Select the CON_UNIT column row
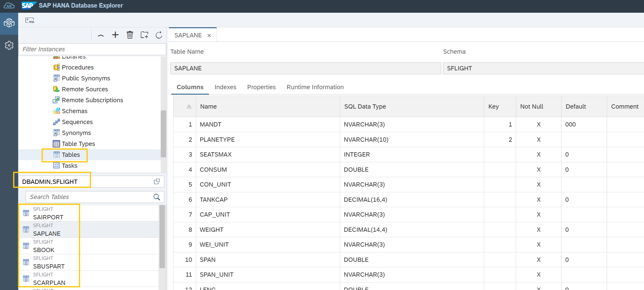644x290 pixels. [409, 184]
